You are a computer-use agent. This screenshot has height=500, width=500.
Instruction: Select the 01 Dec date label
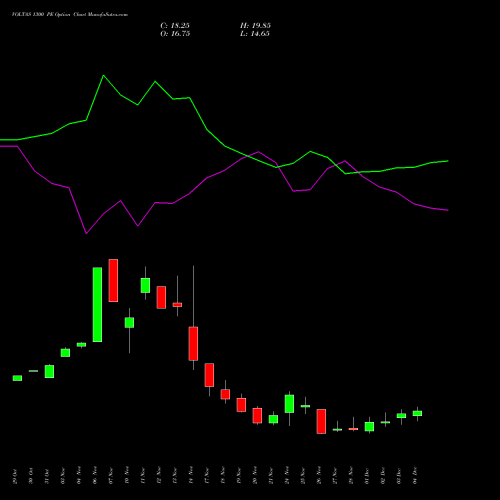click(367, 476)
